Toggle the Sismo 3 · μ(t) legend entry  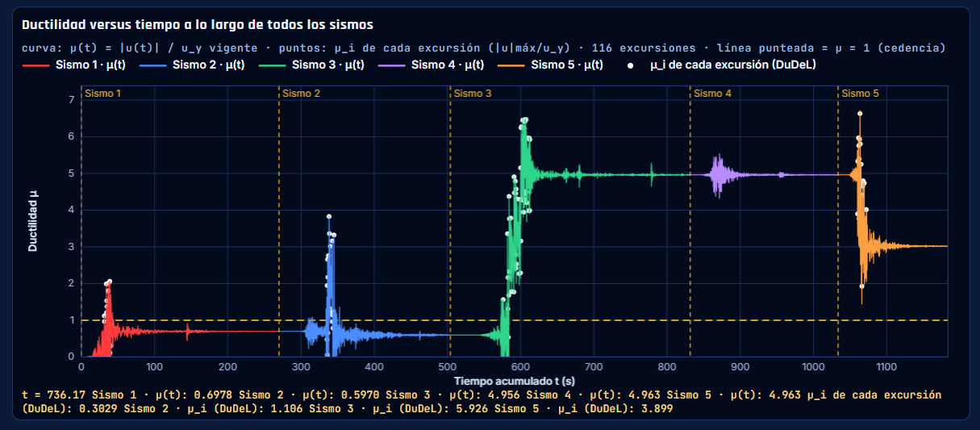pyautogui.click(x=312, y=65)
